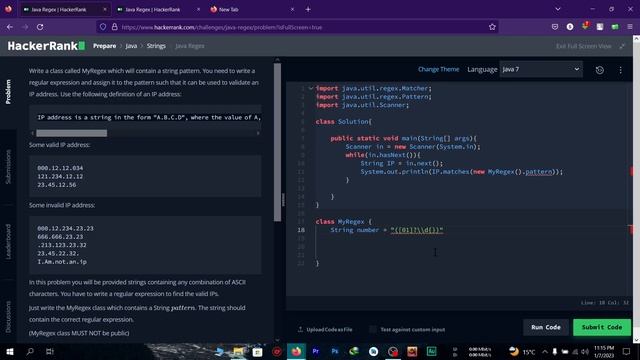Open the Firefox hamburger application menu
This screenshot has height=360, width=640.
click(630, 27)
